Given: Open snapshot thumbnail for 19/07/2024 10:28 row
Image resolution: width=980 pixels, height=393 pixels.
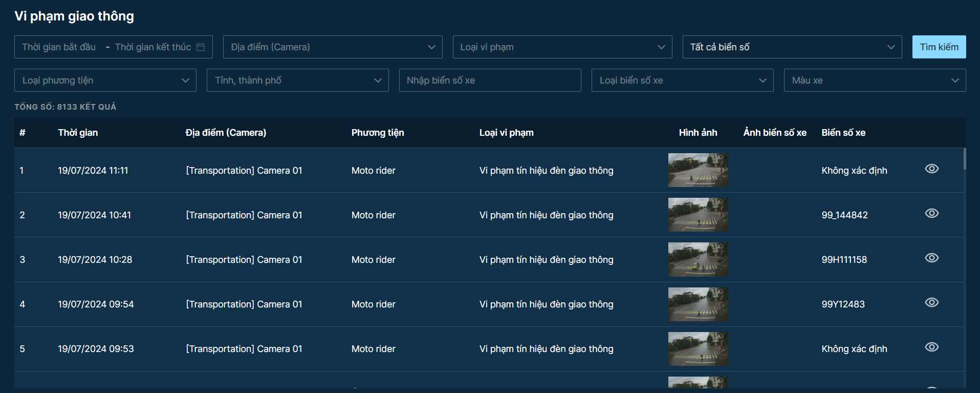Looking at the screenshot, I should click(698, 259).
